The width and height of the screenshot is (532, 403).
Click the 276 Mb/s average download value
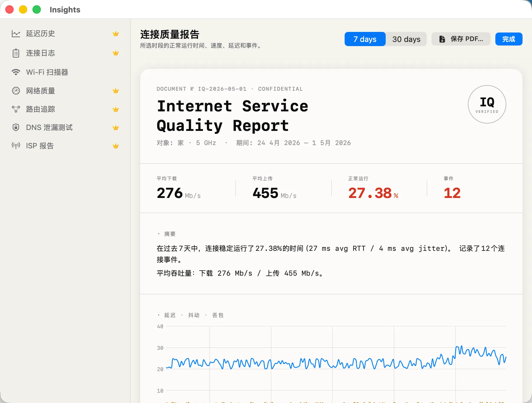(x=179, y=193)
